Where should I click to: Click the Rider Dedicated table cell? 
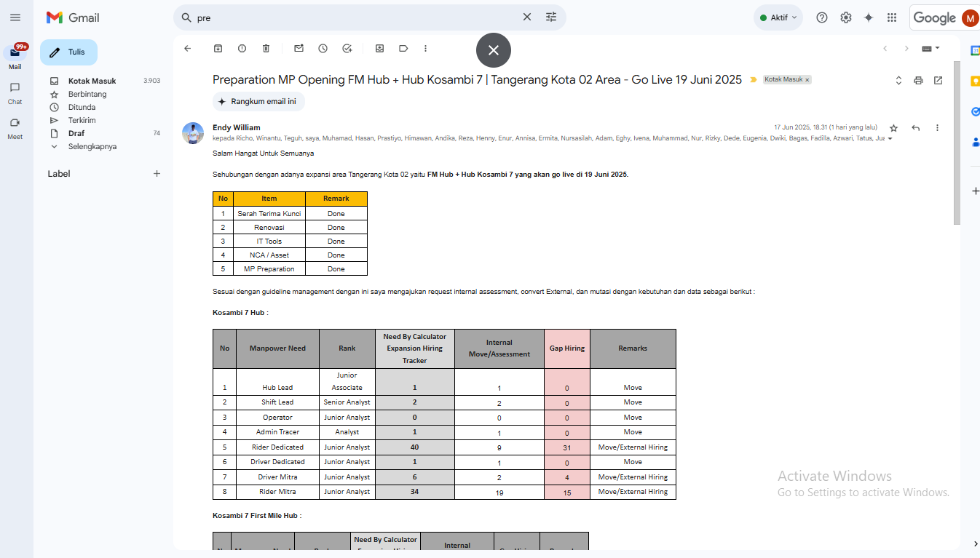(x=277, y=447)
